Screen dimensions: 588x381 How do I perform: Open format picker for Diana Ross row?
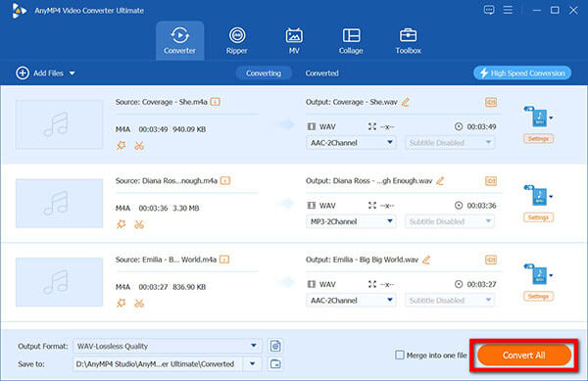(538, 196)
